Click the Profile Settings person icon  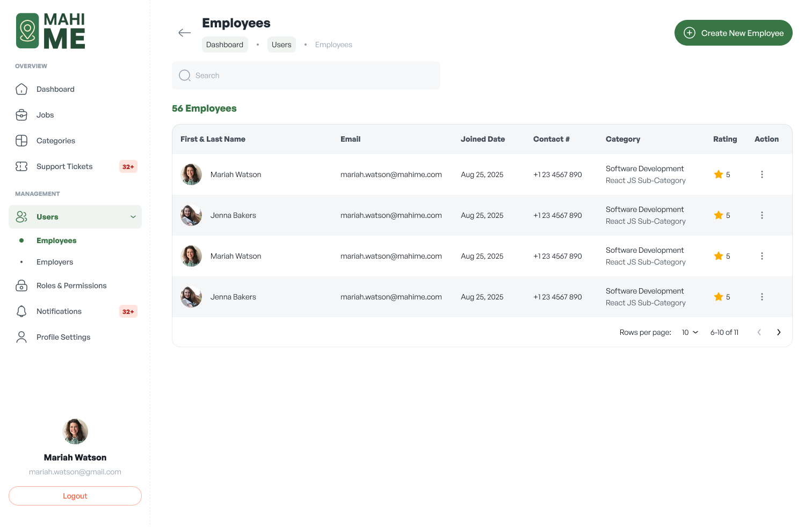21,337
